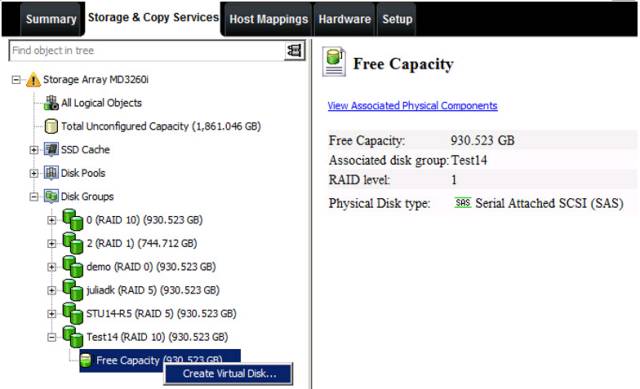Select Total Unconfigured Capacity (1,861.046 GB)
The height and width of the screenshot is (389, 640).
tap(161, 126)
